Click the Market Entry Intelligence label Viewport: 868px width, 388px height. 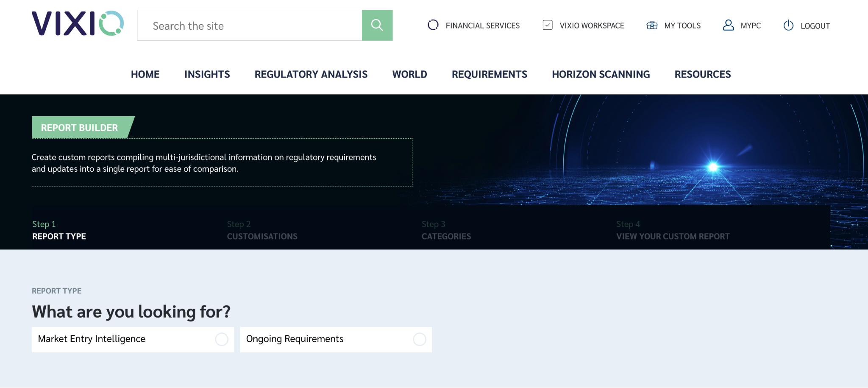92,339
